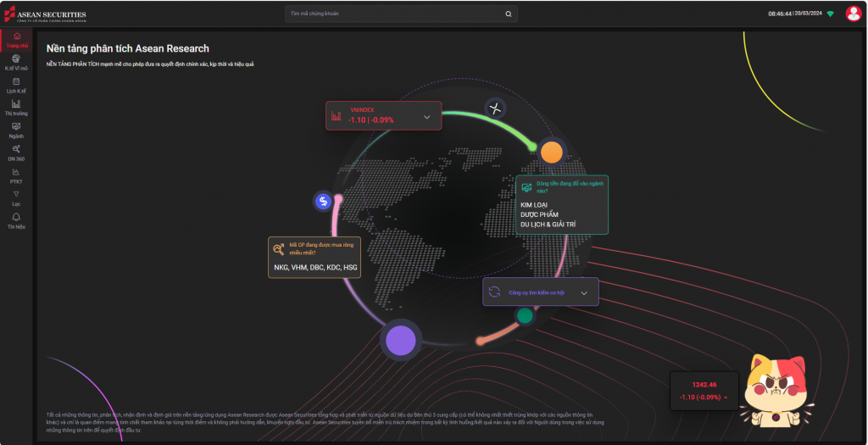Click the KIM LOẠI sector text

534,205
